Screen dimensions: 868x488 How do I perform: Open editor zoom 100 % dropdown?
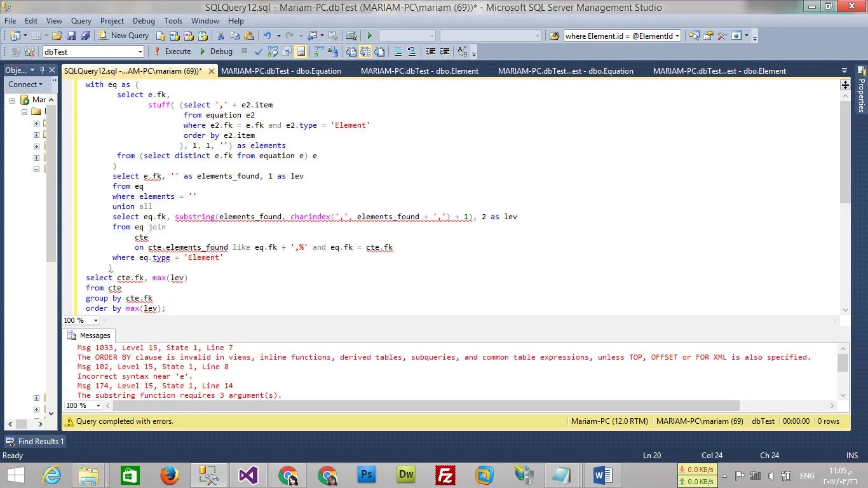tap(97, 320)
